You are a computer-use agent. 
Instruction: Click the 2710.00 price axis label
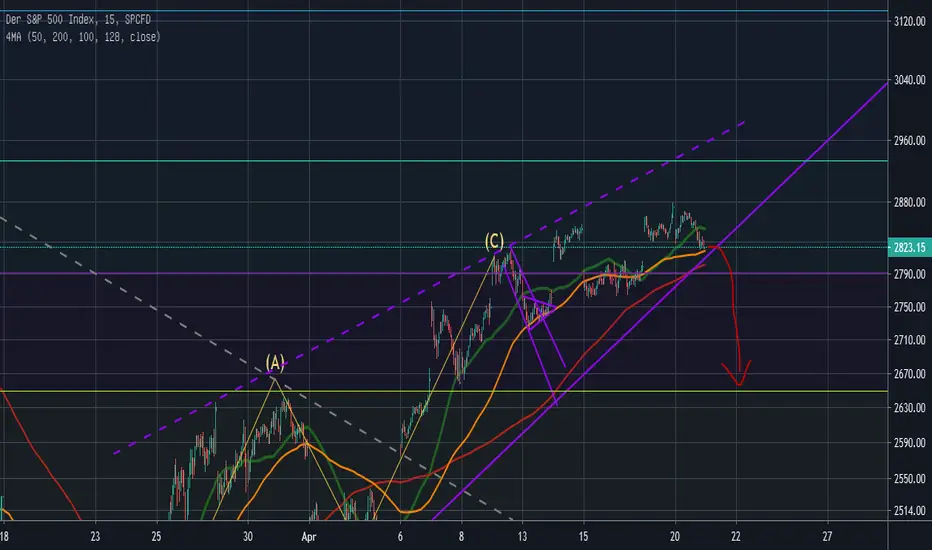(909, 340)
